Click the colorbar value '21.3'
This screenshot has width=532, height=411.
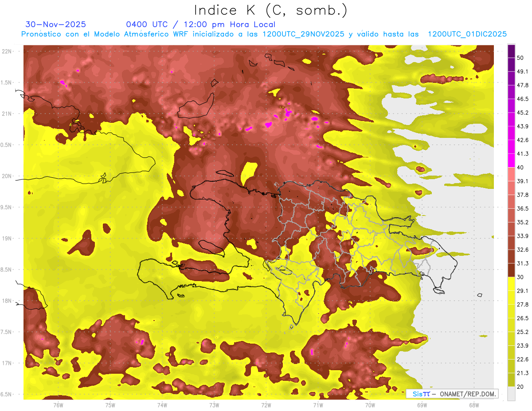coord(523,373)
